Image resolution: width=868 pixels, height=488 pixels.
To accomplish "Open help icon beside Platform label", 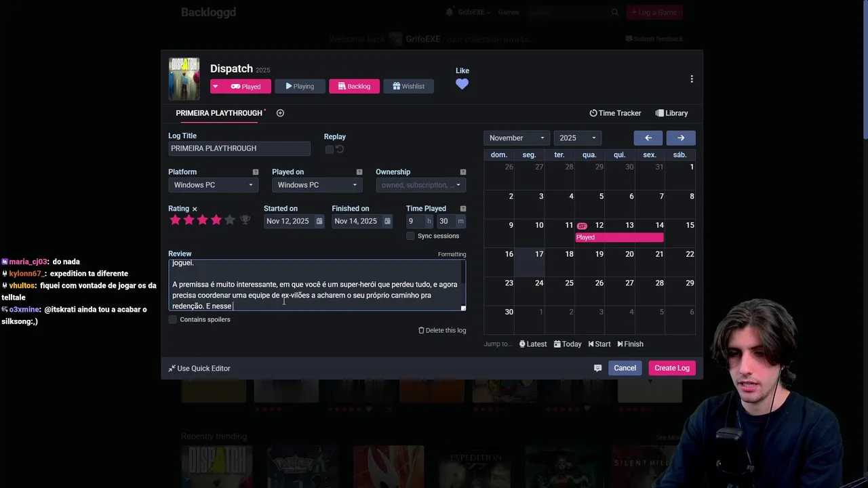I will point(256,172).
